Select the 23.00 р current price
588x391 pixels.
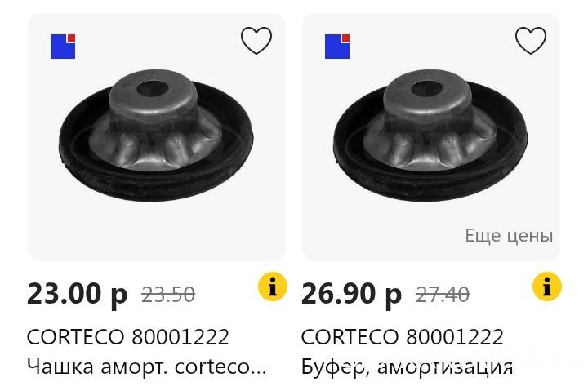click(78, 295)
